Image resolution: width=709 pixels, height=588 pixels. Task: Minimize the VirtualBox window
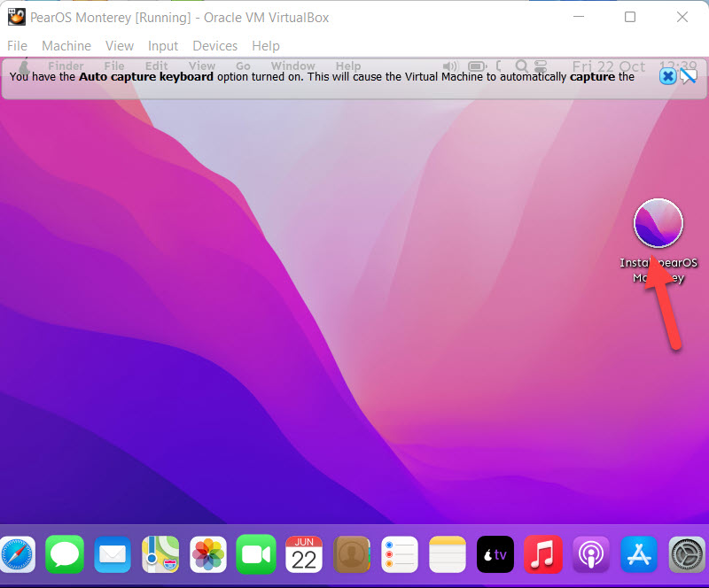click(x=579, y=17)
